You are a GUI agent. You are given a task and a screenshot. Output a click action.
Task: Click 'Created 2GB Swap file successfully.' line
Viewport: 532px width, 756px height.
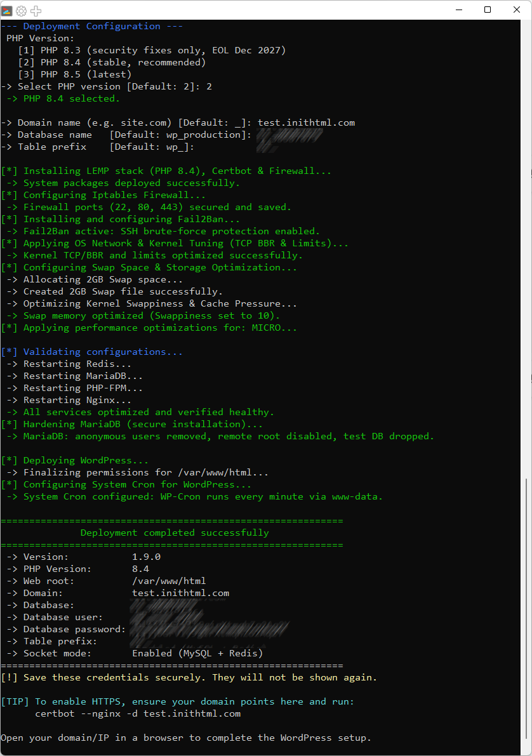click(115, 291)
